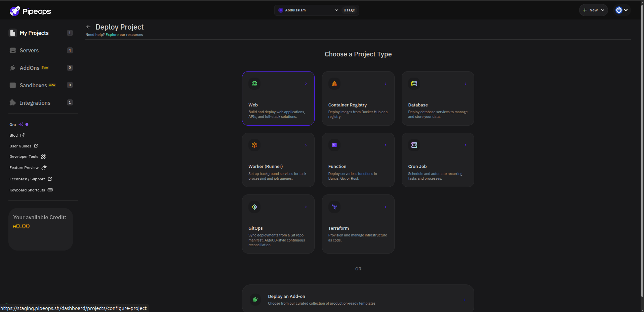Click the available credit ₦0.00 amount
Image resolution: width=644 pixels, height=312 pixels.
(x=22, y=226)
